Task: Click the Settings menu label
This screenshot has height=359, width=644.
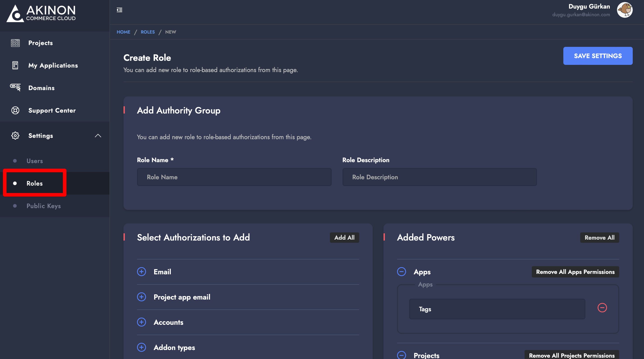Action: (x=41, y=136)
